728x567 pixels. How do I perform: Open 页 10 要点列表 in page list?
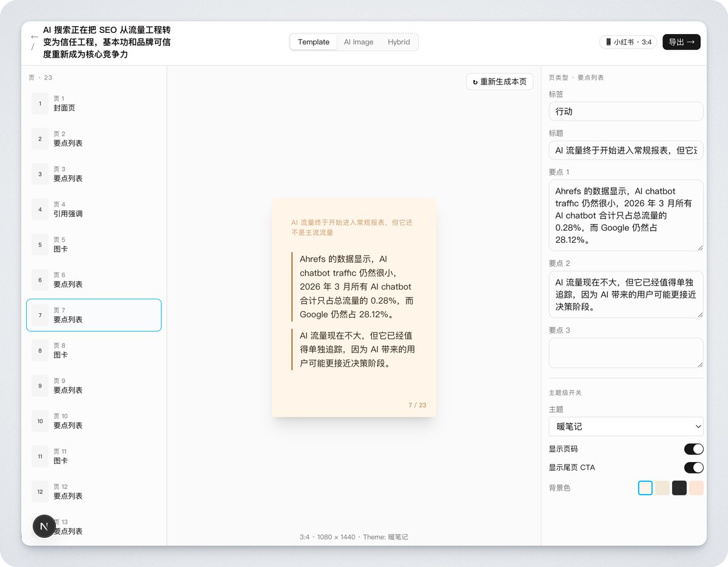click(94, 421)
